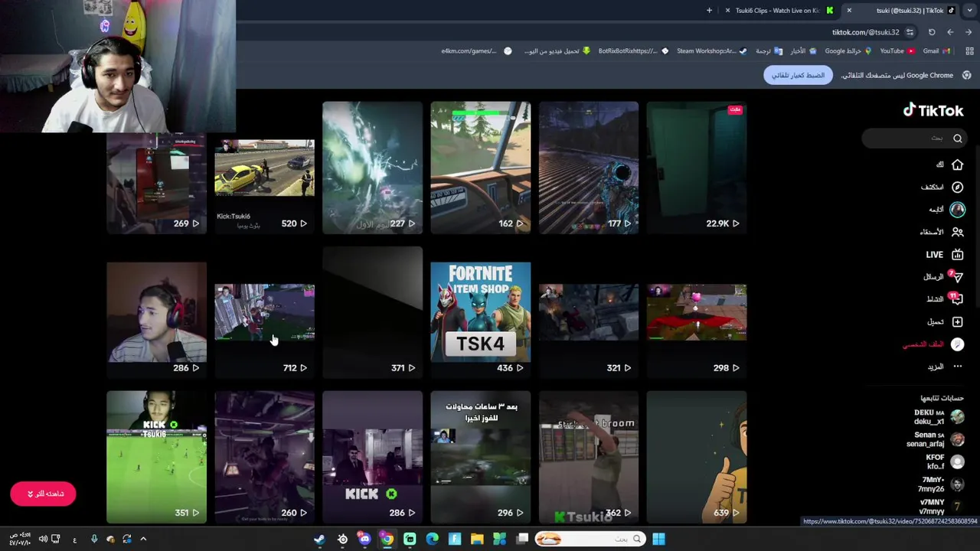Open the video with 712 views

coord(264,312)
